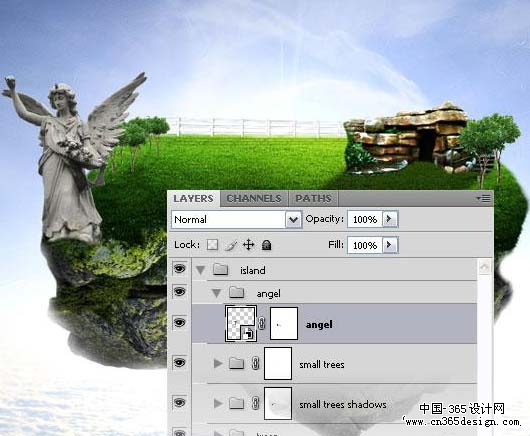Switch to the Channels tab

[x=254, y=198]
